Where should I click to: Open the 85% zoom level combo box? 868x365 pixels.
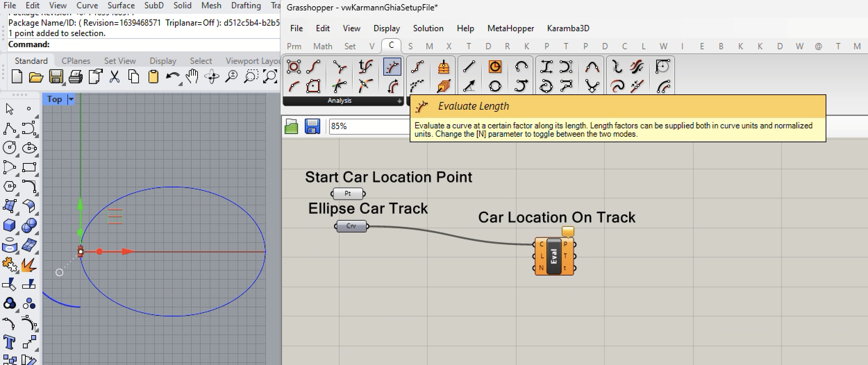pos(369,126)
